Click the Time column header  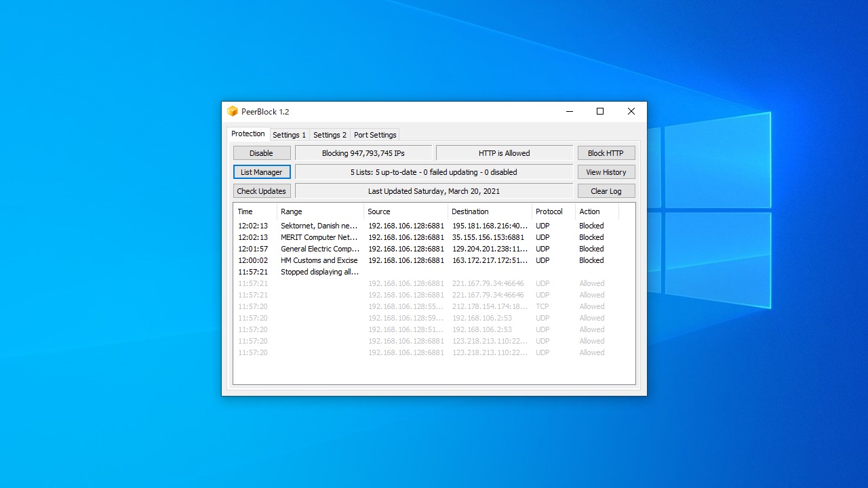coord(255,211)
